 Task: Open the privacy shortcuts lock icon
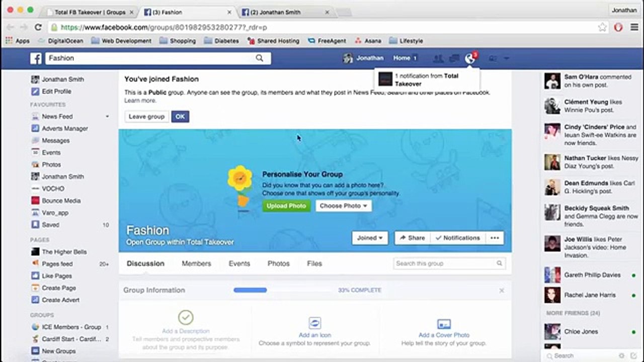click(493, 59)
